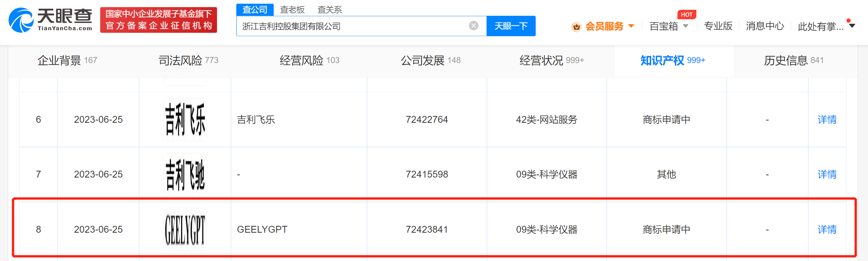Expand the 百宝箱 dropdown arrow
868x261 pixels.
(686, 26)
